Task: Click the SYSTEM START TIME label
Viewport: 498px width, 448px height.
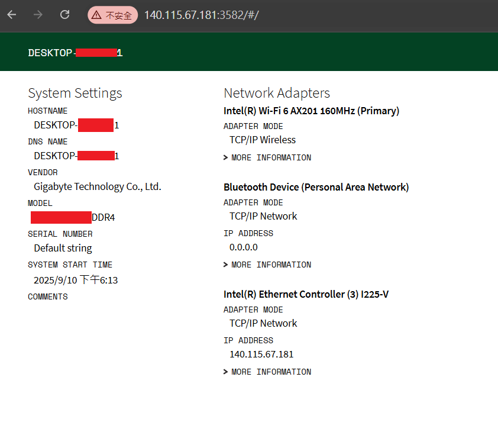Action: point(70,265)
